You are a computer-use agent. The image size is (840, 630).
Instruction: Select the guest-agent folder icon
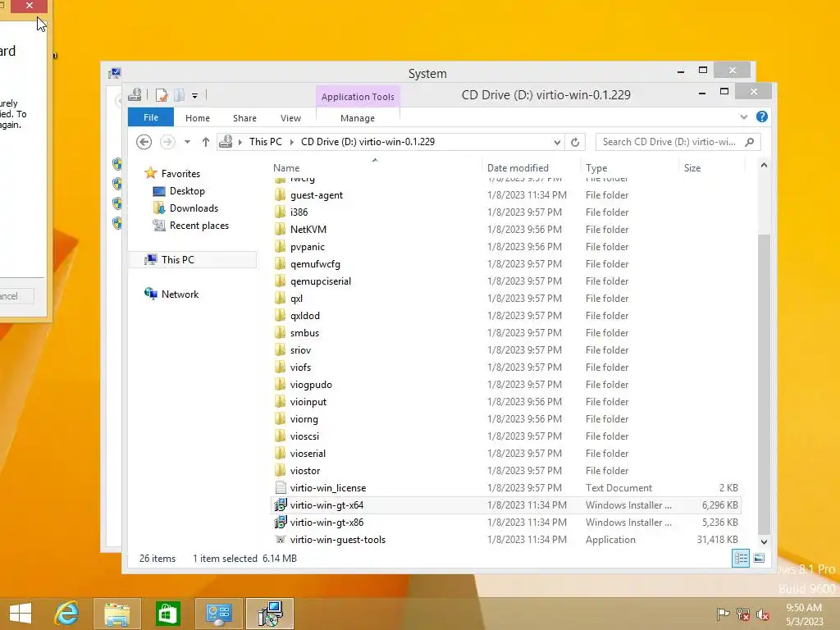(281, 195)
